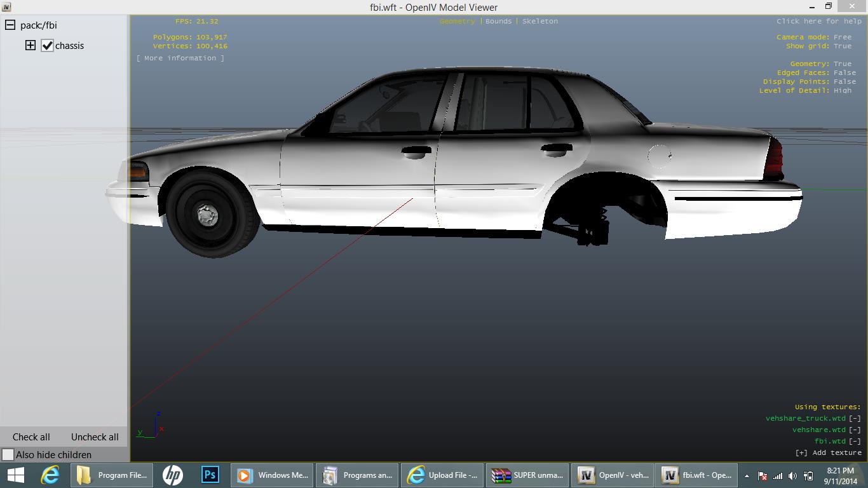This screenshot has width=868, height=488.
Task: Switch to the Skeleton view tab
Action: pyautogui.click(x=539, y=22)
